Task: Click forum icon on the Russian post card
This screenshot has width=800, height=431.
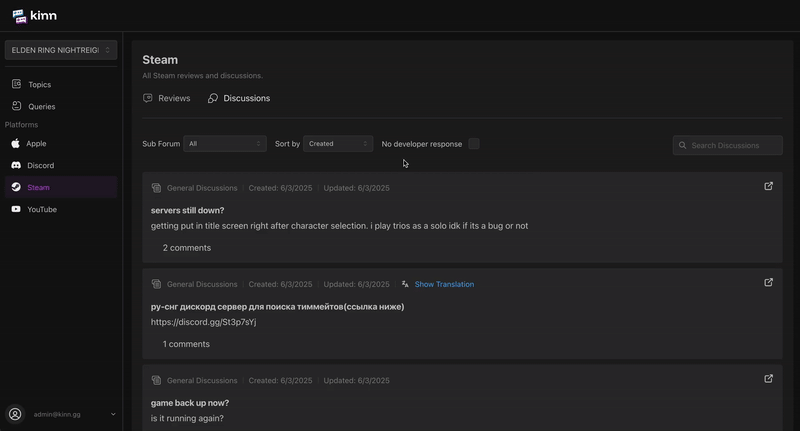Action: [156, 284]
